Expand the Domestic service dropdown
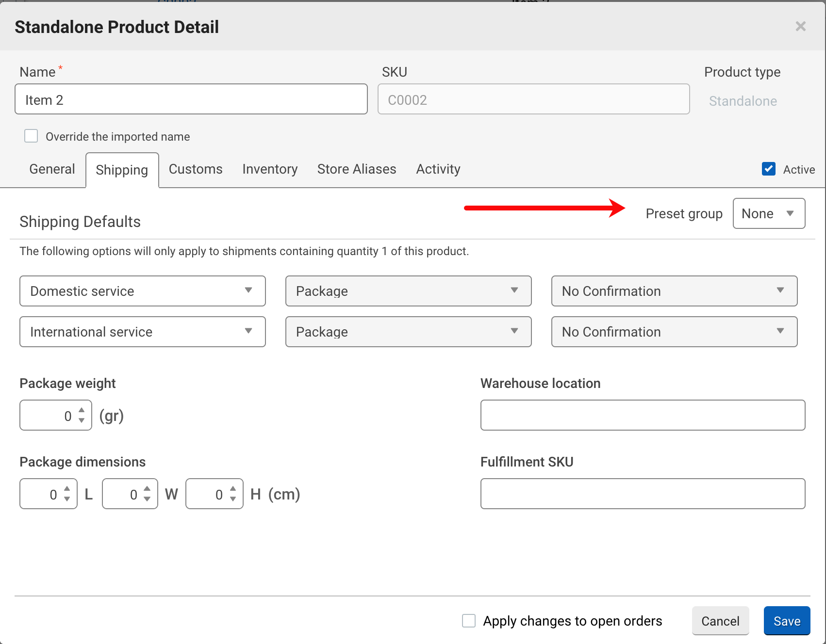The height and width of the screenshot is (644, 826). (x=142, y=291)
